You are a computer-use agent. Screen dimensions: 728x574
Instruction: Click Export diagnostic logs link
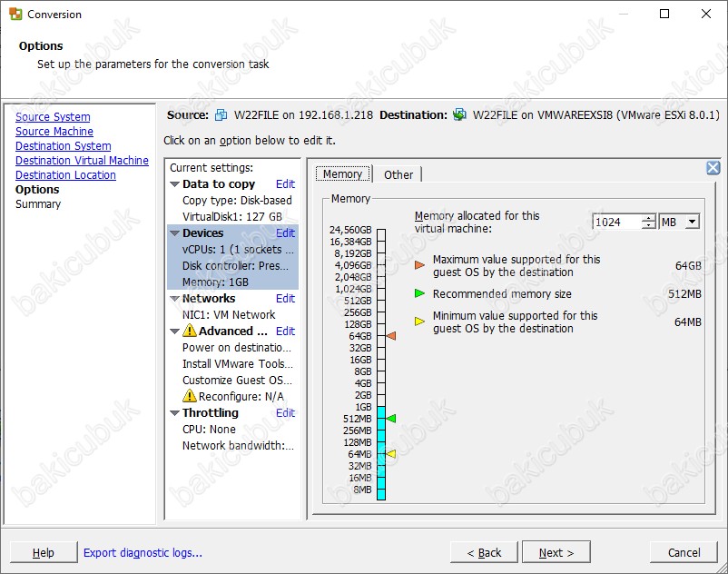143,552
